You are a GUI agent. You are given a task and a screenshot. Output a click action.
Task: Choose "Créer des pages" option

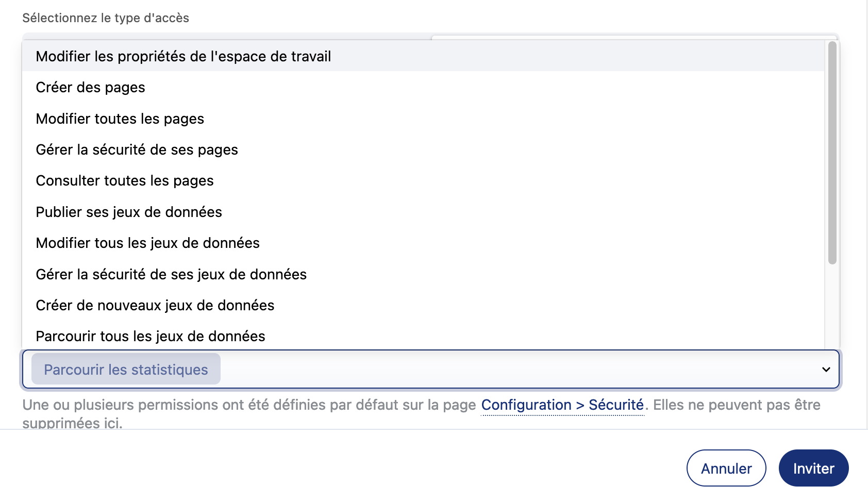pos(91,88)
